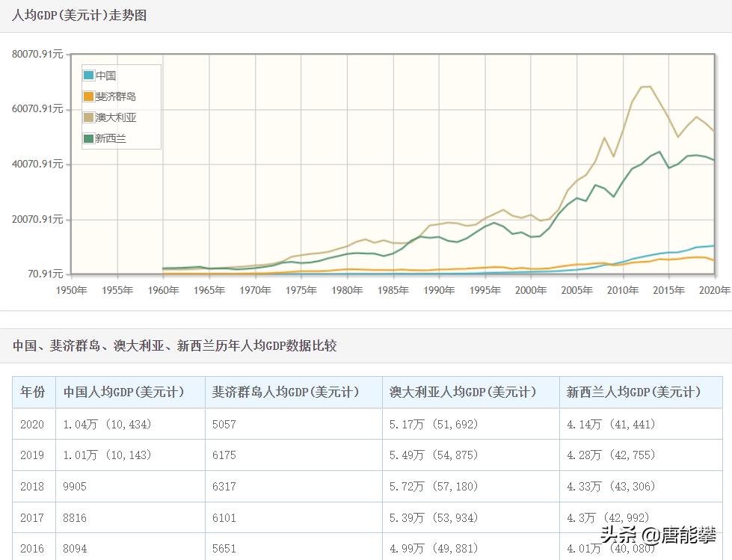Click the tan 澳大利亚 legend color swatch

pos(89,117)
